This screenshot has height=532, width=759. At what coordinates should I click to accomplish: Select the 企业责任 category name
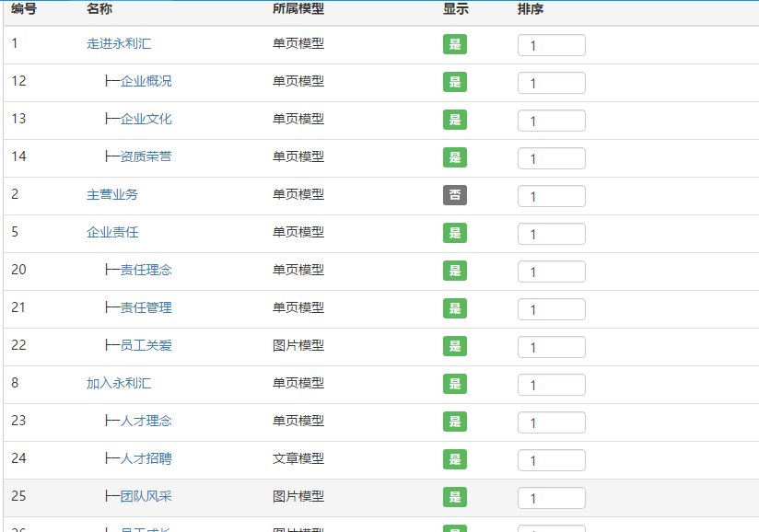112,232
